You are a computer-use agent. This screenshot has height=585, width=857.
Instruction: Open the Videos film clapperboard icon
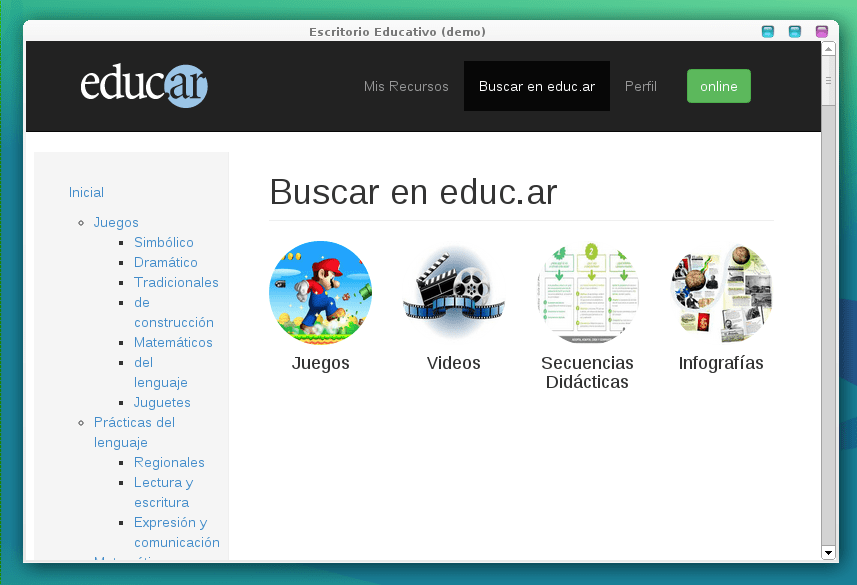(454, 292)
